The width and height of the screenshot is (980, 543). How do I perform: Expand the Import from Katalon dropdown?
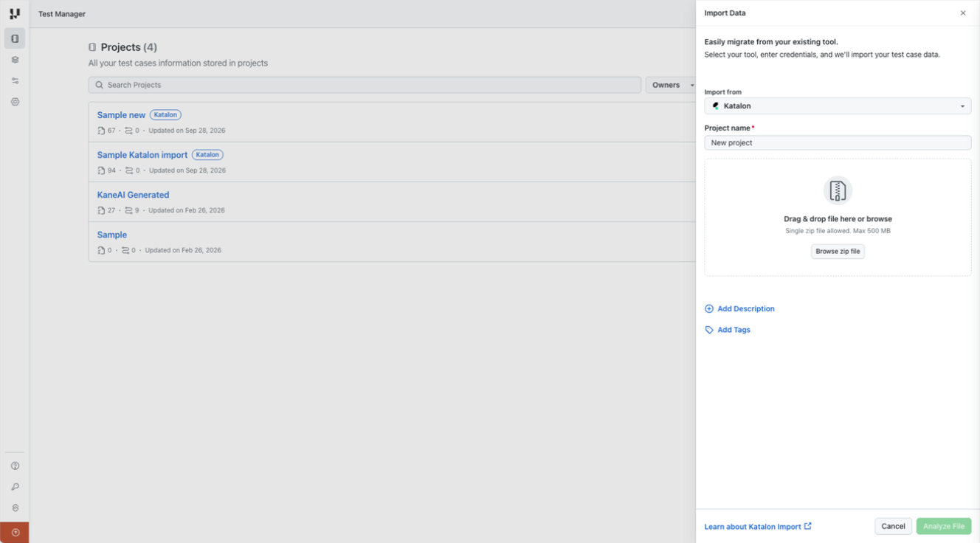838,106
